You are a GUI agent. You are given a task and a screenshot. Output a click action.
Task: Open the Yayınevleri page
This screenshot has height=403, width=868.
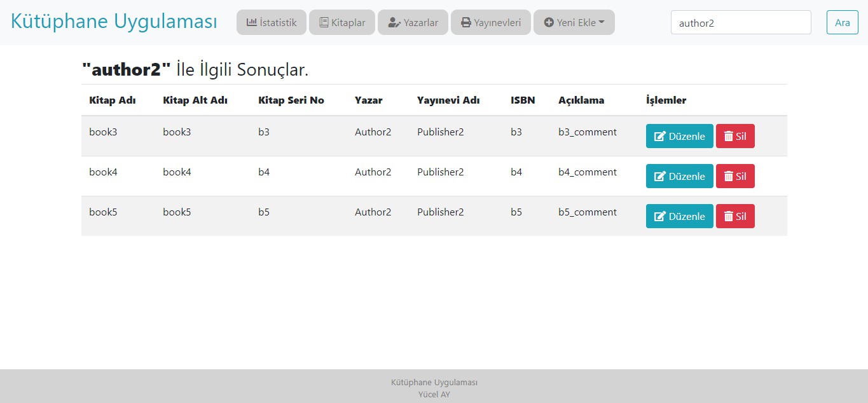(490, 22)
